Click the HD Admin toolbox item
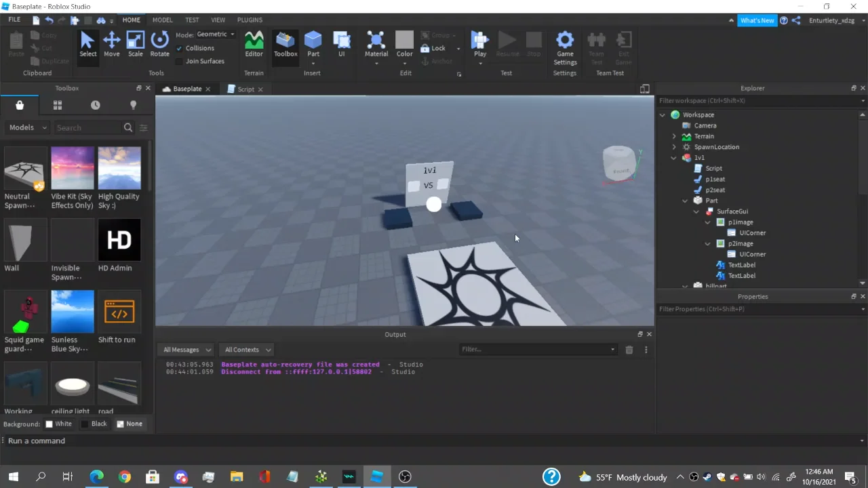Screen dimensions: 868x488 tap(119, 246)
